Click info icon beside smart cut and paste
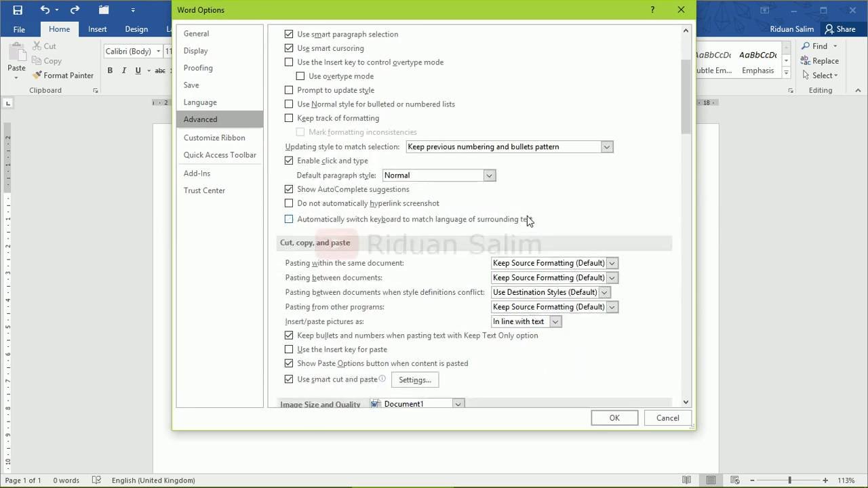Image resolution: width=868 pixels, height=488 pixels. (x=382, y=379)
